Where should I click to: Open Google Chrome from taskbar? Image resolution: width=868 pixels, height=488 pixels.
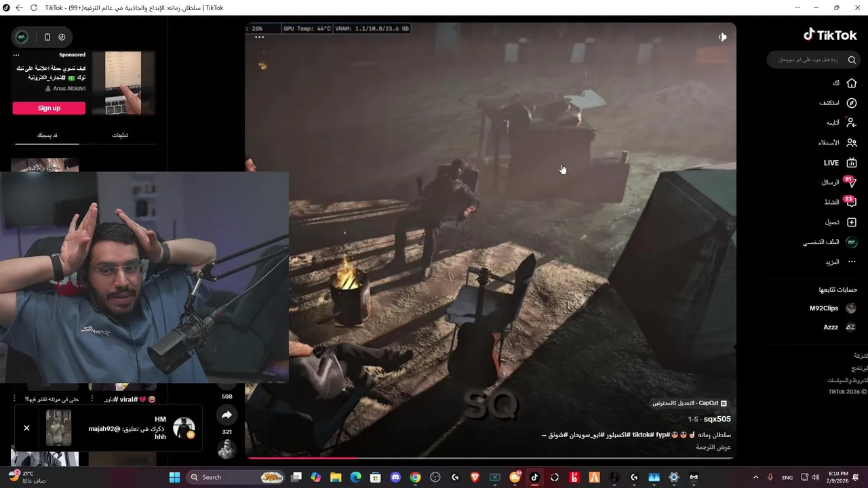tap(416, 477)
